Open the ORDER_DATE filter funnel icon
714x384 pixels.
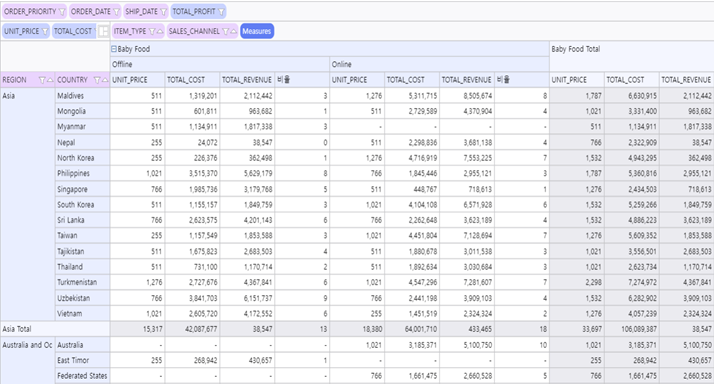pos(116,12)
